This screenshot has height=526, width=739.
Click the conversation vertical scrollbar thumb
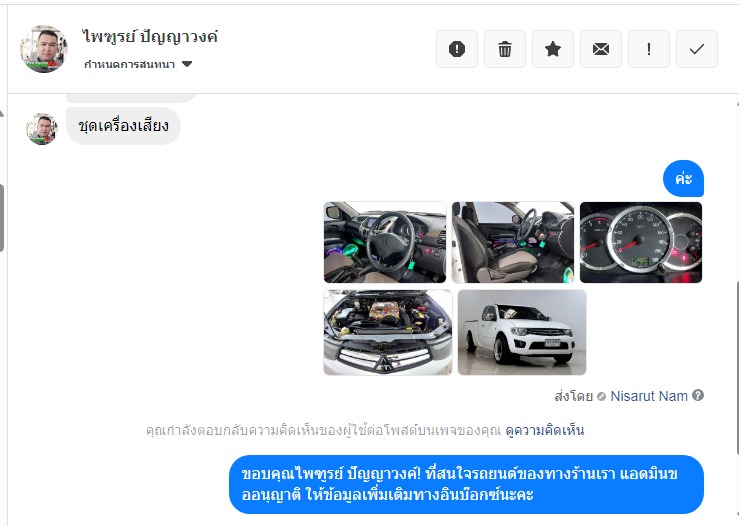[x=737, y=368]
